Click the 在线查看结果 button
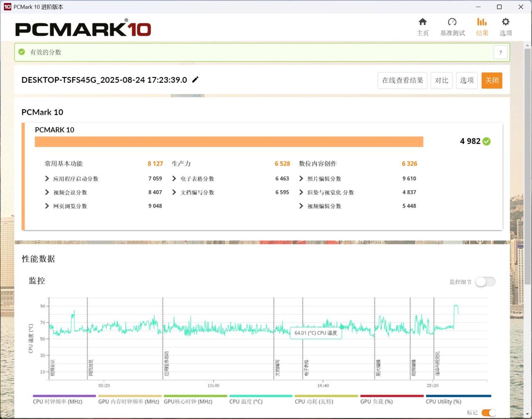 pos(402,80)
